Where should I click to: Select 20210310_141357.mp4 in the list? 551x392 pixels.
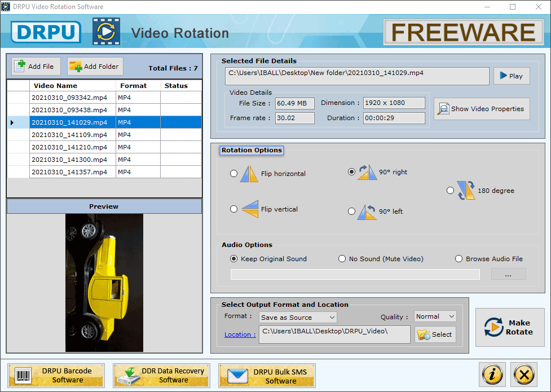pyautogui.click(x=104, y=172)
